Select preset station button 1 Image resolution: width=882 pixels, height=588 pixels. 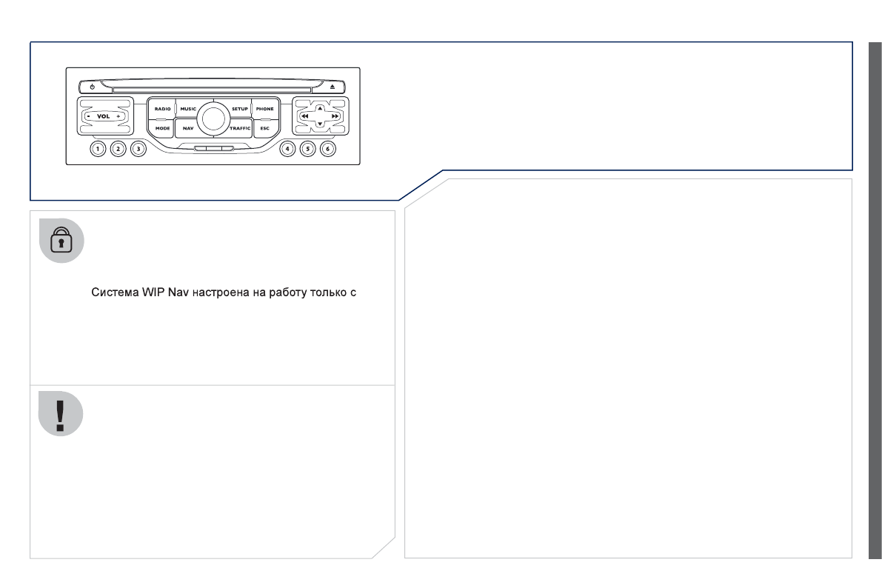click(98, 149)
